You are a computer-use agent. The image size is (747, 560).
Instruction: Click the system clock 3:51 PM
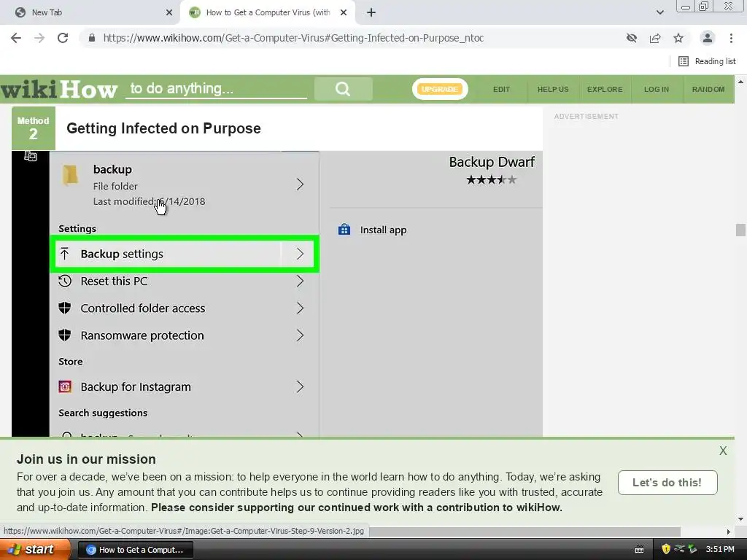(720, 549)
